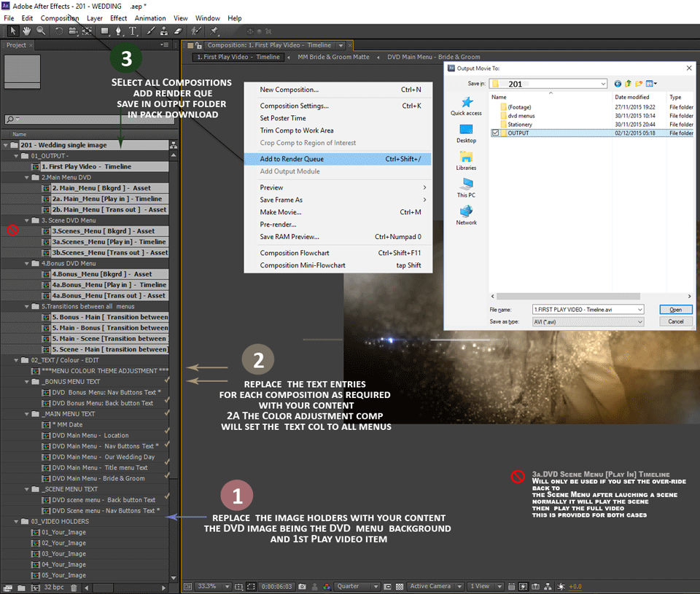The width and height of the screenshot is (700, 594).
Task: Toggle the checkbox beside OUTPUT folder
Action: 497,133
